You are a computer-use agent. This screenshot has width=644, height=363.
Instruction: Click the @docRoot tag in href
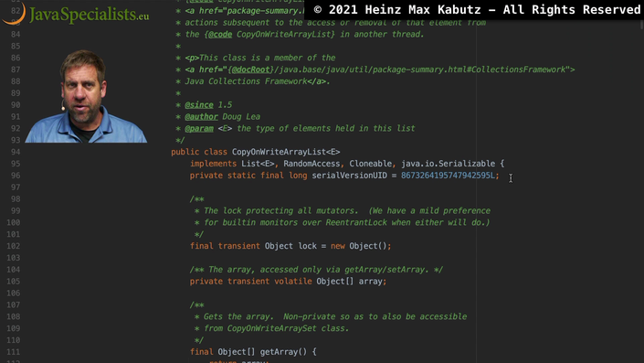(x=250, y=69)
